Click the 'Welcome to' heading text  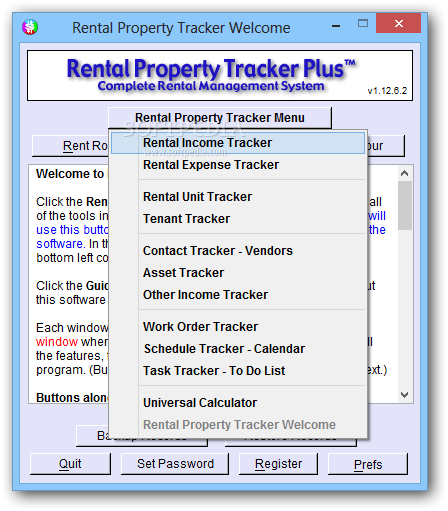(70, 174)
